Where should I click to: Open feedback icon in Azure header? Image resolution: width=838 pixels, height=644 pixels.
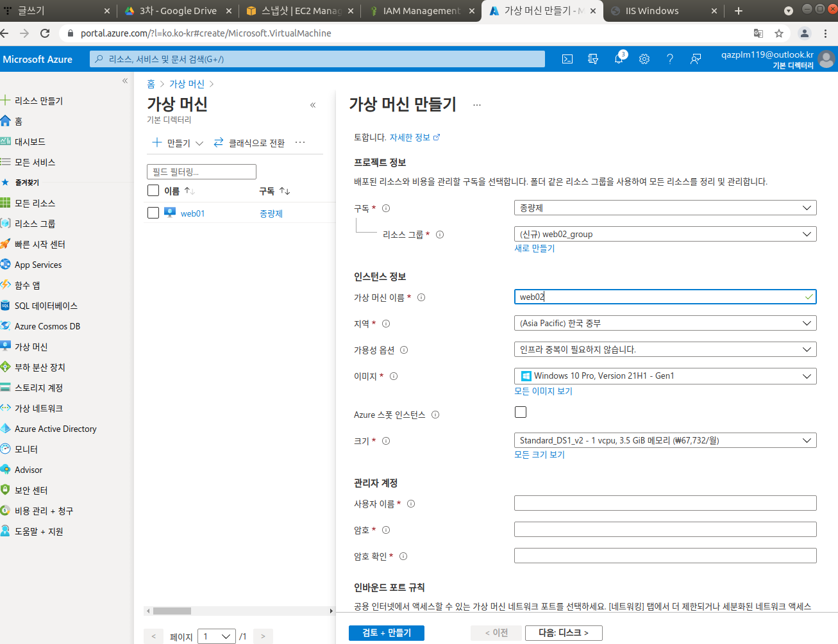coord(696,59)
